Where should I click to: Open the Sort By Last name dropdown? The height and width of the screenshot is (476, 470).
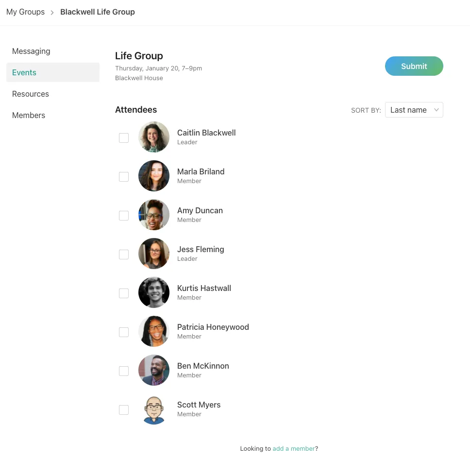coord(414,110)
